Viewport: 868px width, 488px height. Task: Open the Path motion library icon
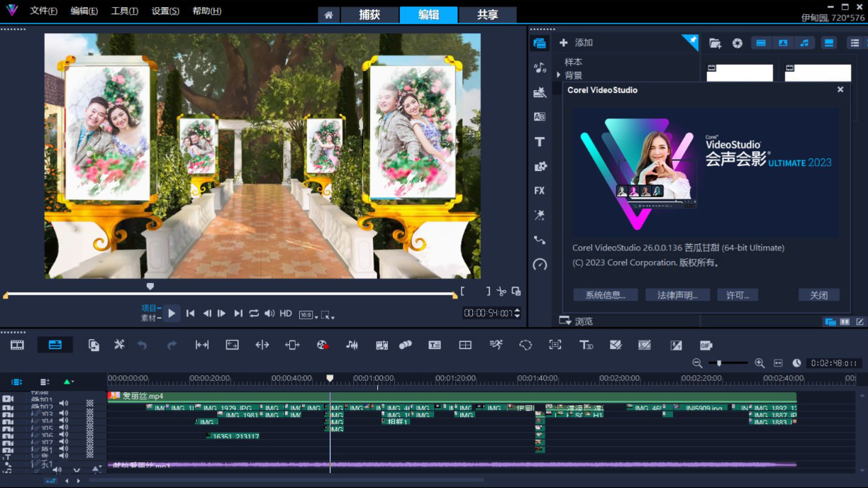coord(540,240)
